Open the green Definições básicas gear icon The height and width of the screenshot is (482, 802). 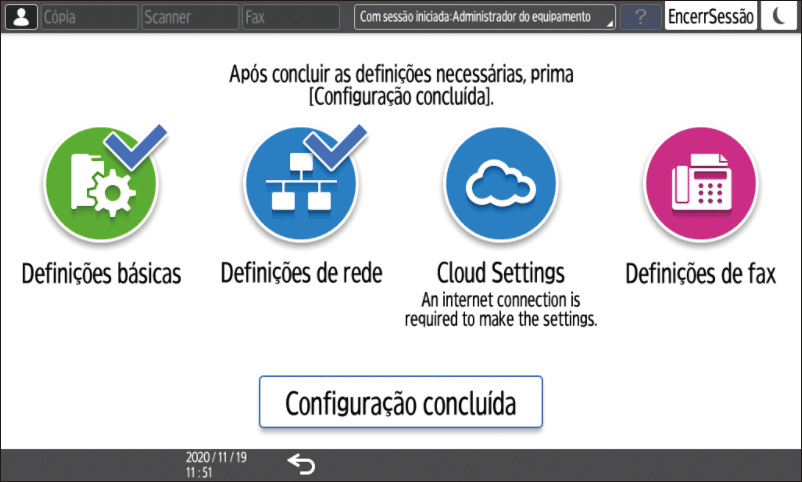pyautogui.click(x=101, y=184)
